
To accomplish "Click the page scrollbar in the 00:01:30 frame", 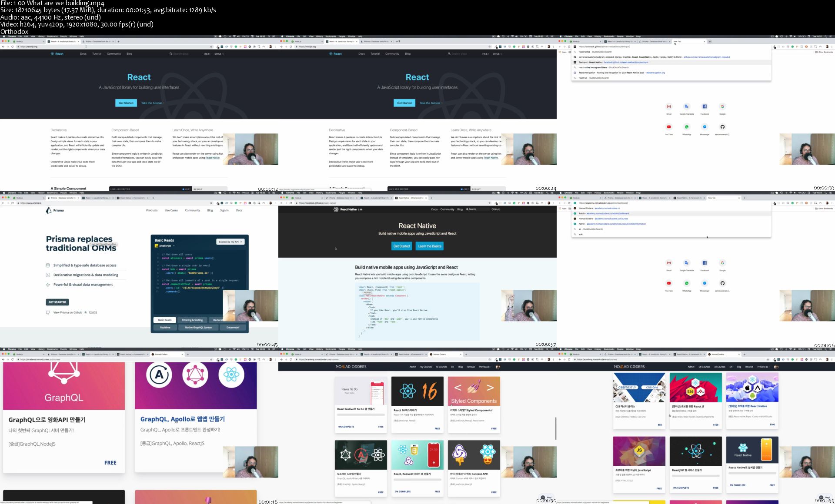I will [x=555, y=428].
